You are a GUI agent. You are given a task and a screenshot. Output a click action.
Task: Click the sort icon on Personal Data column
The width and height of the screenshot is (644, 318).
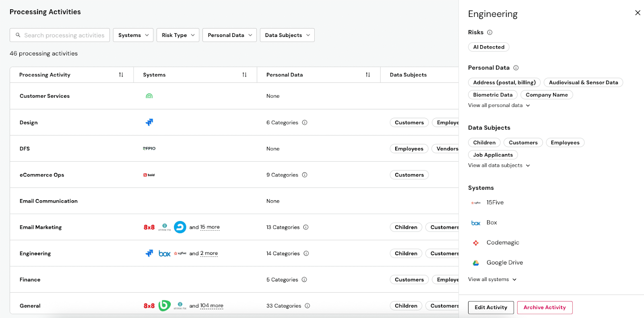(368, 75)
